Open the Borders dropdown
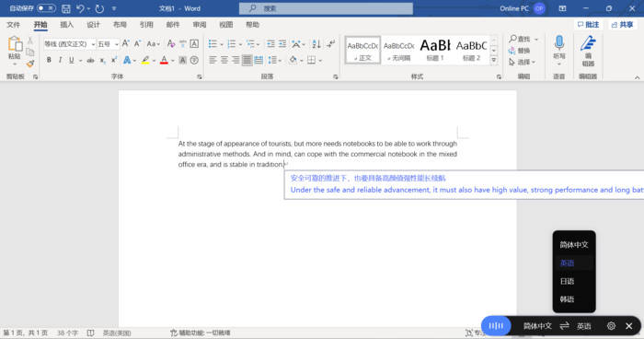The width and height of the screenshot is (644, 339). 320,61
